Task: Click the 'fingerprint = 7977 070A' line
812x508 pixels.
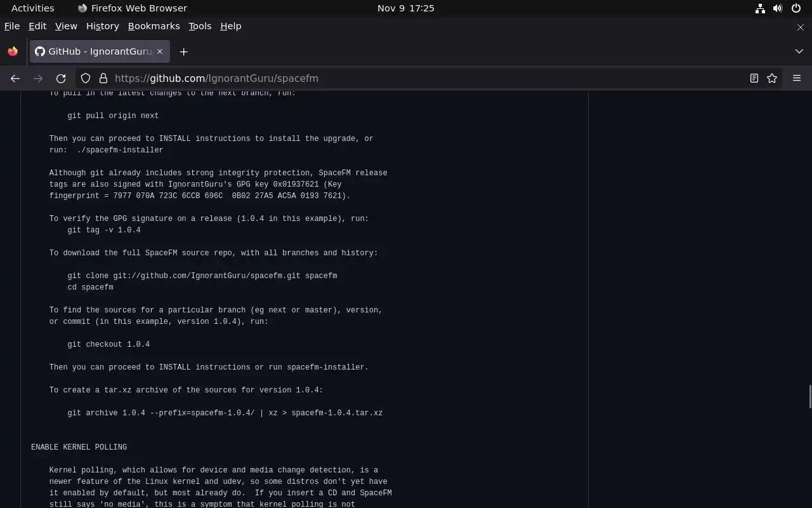Action: tap(200, 196)
